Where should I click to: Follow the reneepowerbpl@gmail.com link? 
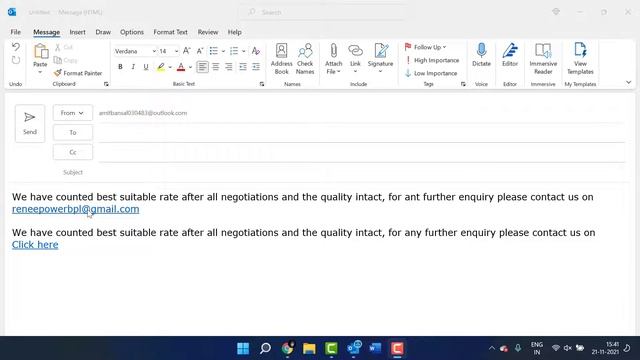pyautogui.click(x=76, y=209)
